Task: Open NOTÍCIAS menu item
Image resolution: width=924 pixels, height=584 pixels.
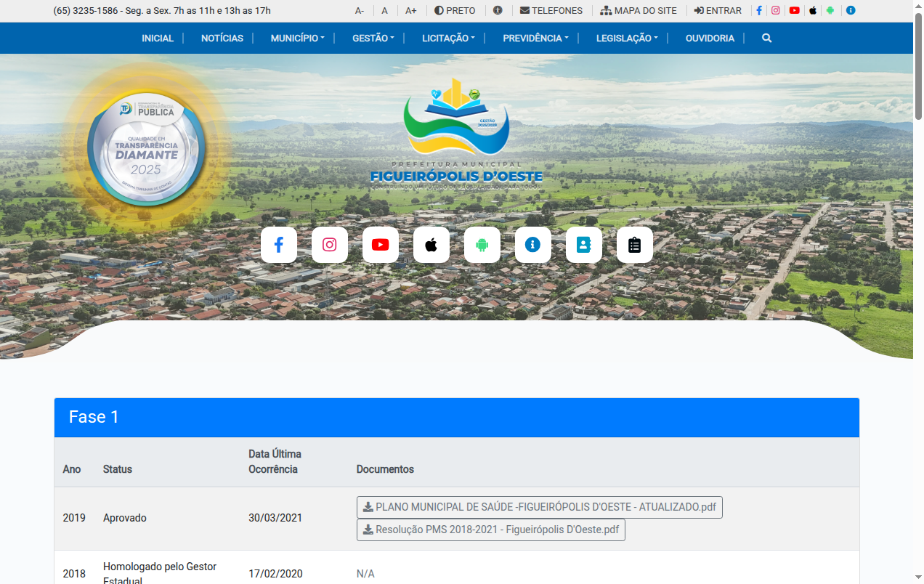Action: [x=222, y=38]
